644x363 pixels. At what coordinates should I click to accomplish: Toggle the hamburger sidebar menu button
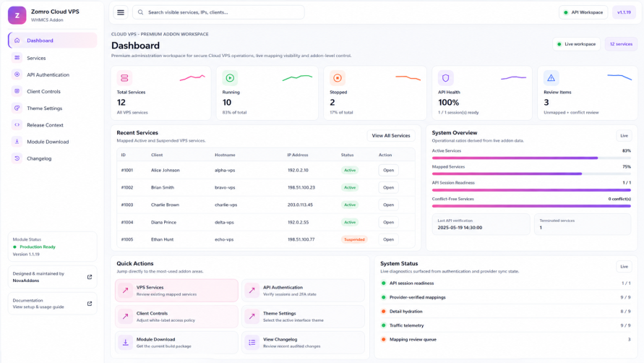pos(121,12)
